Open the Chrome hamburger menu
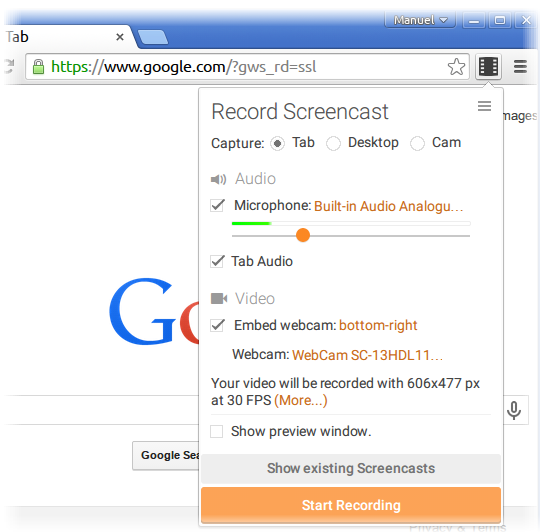This screenshot has width=542, height=532. click(x=520, y=66)
